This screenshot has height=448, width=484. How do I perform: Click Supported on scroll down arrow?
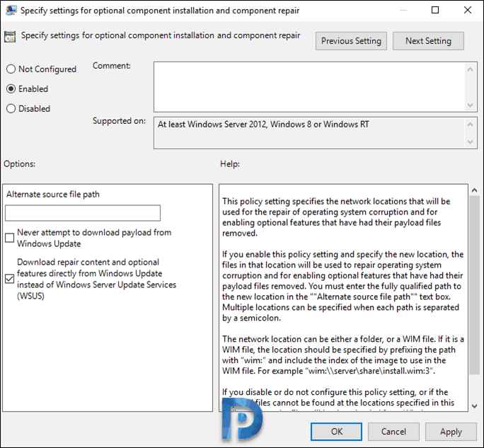tap(470, 142)
